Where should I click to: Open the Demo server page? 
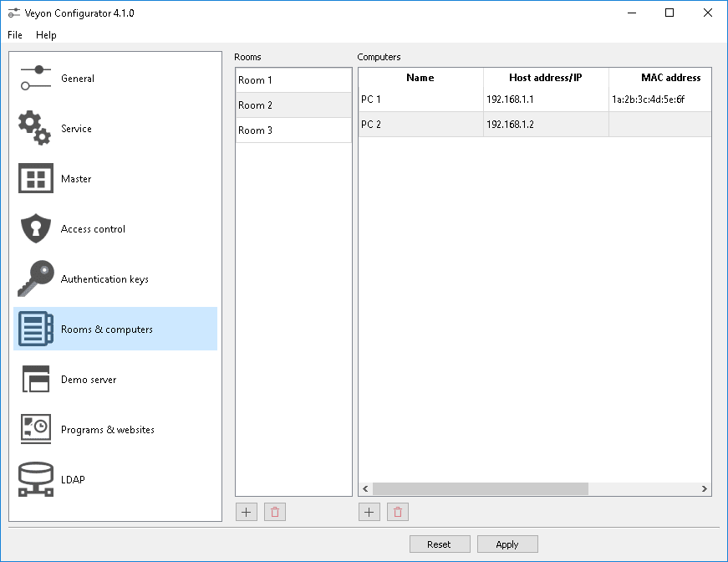tap(86, 379)
